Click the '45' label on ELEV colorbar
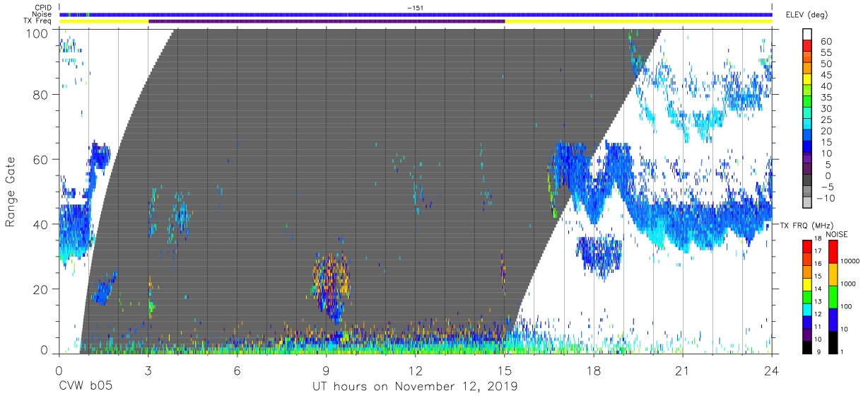 click(x=826, y=76)
